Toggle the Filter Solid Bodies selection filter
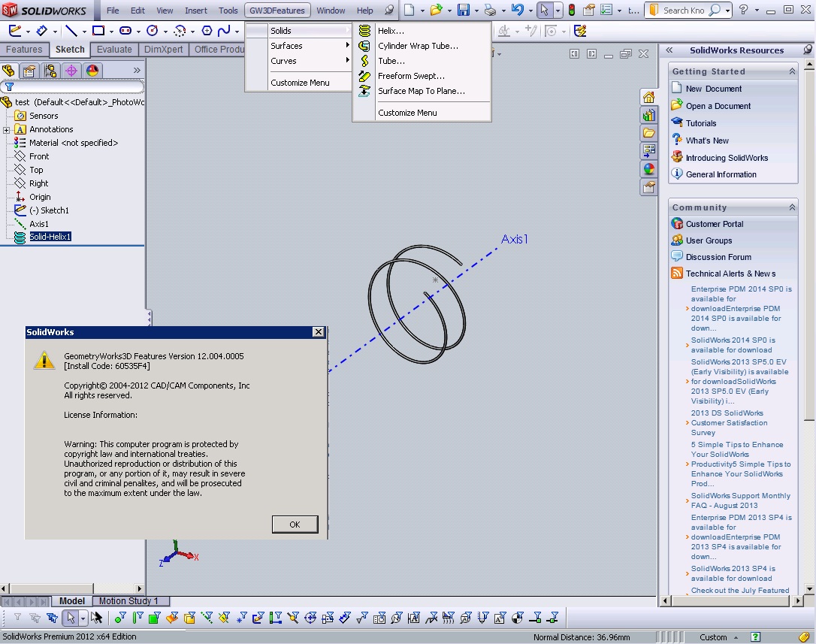 189,618
